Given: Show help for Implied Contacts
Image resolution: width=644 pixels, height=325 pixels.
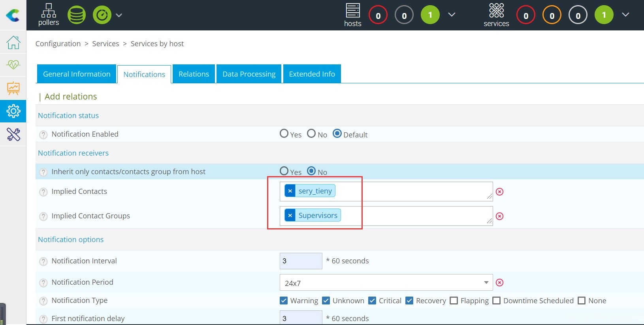Looking at the screenshot, I should click(43, 192).
